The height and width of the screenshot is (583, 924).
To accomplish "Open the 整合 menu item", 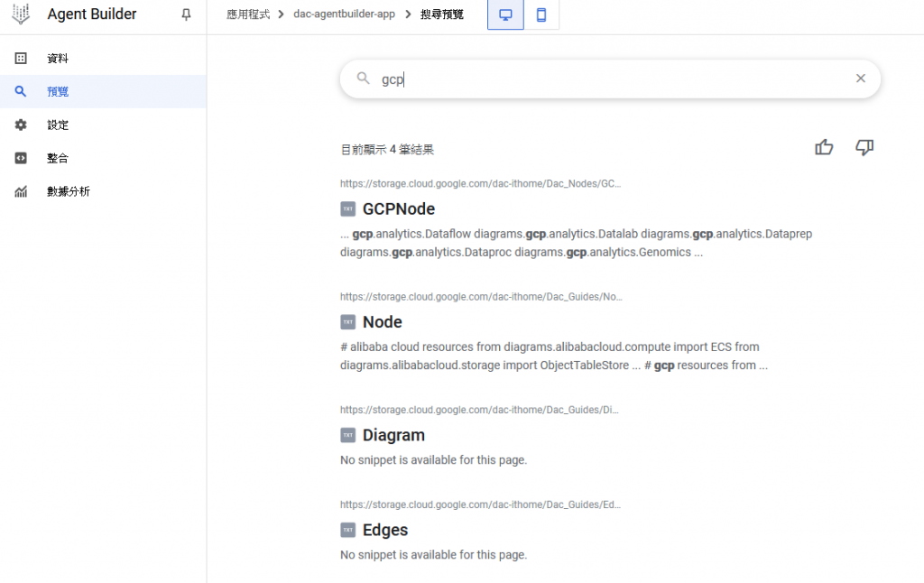I will click(x=103, y=158).
